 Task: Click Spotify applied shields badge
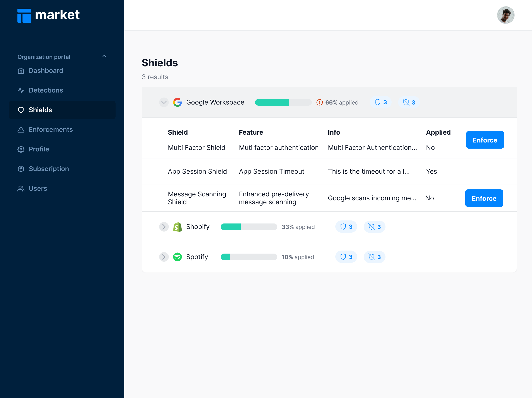click(x=346, y=257)
